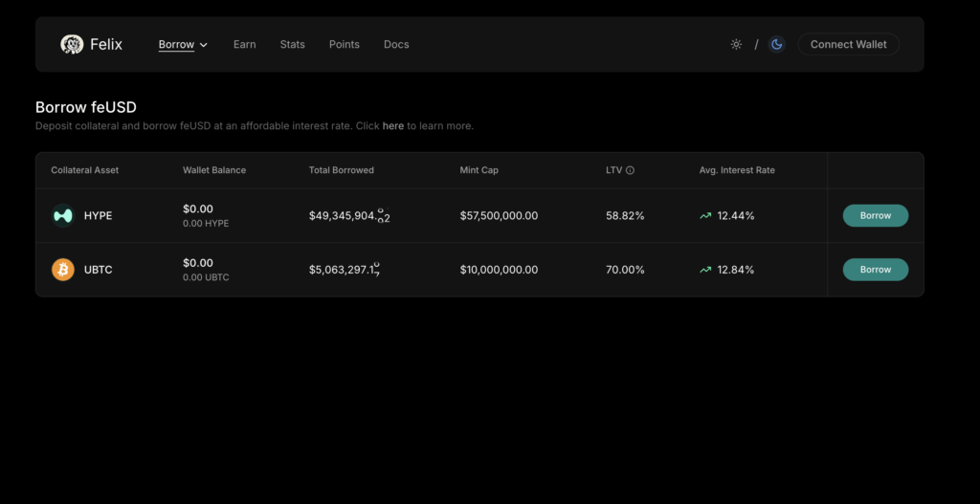
Task: Click Borrow button for HYPE row
Action: 876,215
